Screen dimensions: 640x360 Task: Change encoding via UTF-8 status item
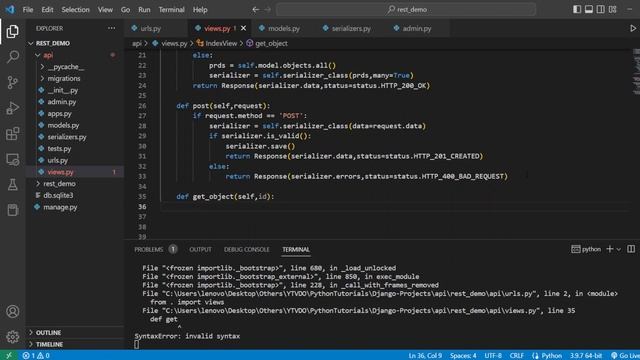[493, 356]
